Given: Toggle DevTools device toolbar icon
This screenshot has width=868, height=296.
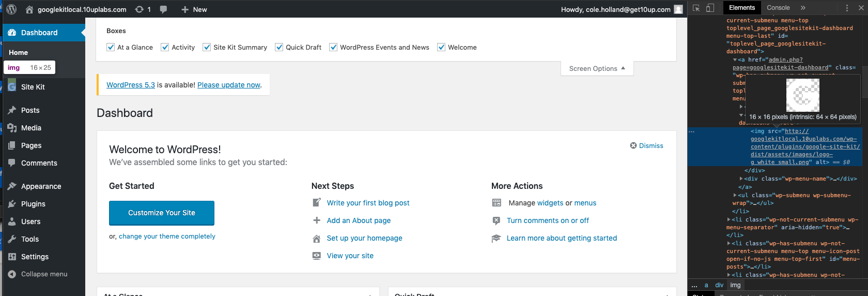Looking at the screenshot, I should pyautogui.click(x=710, y=8).
